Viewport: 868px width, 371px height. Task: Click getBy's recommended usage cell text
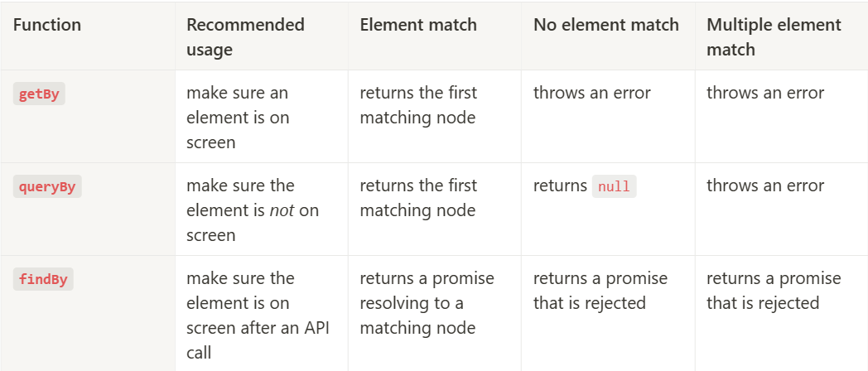(238, 117)
